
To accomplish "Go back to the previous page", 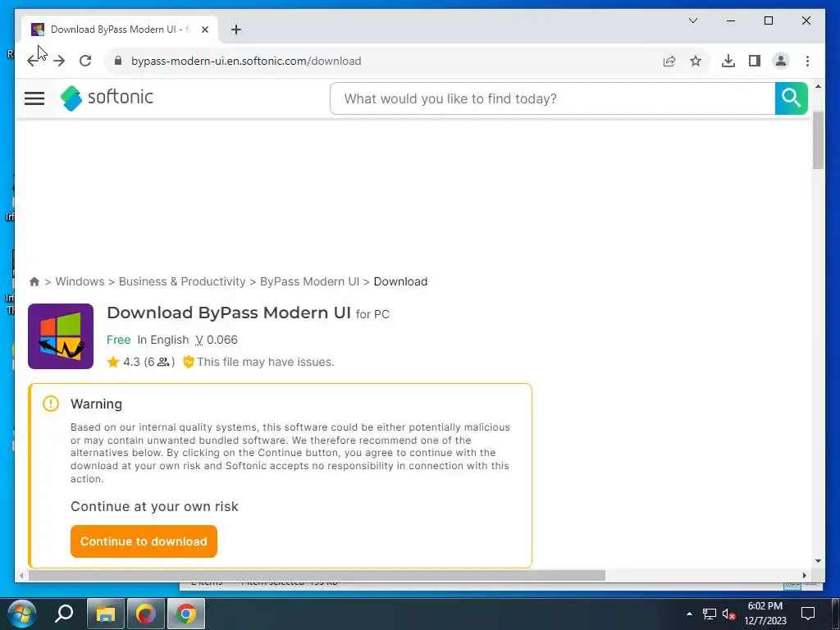I will (x=33, y=61).
